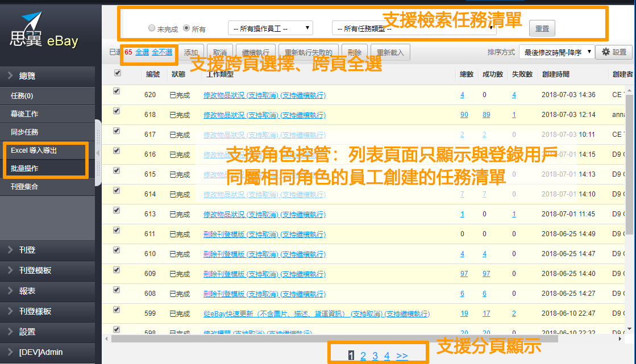
Task: Select the 所有 radio button
Action: tap(186, 28)
